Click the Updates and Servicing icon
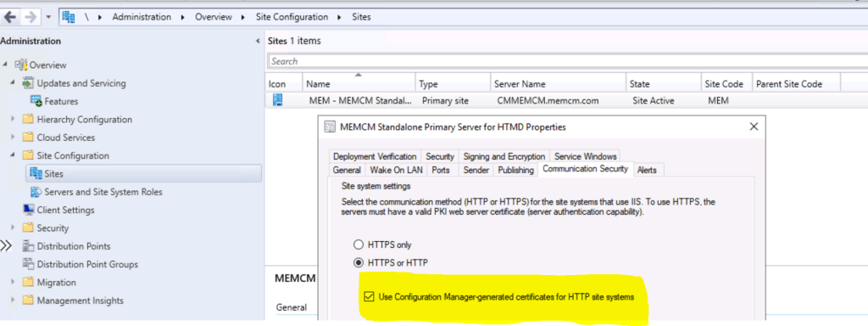Screen dimensions: 868x326 click(x=28, y=83)
